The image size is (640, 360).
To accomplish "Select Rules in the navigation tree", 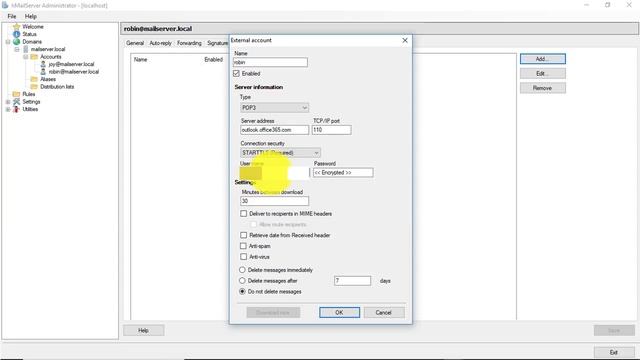I will point(29,94).
